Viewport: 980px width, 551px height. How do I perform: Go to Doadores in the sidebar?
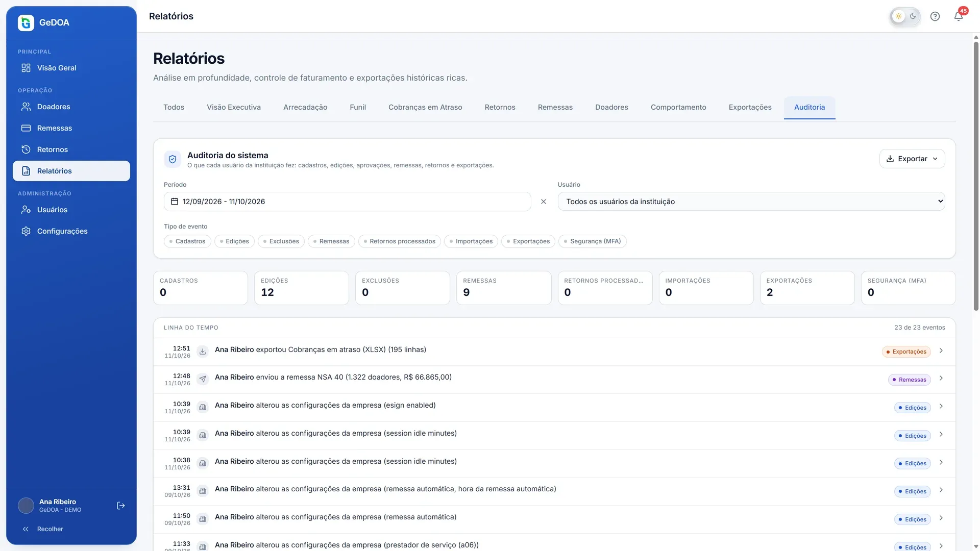(71, 107)
